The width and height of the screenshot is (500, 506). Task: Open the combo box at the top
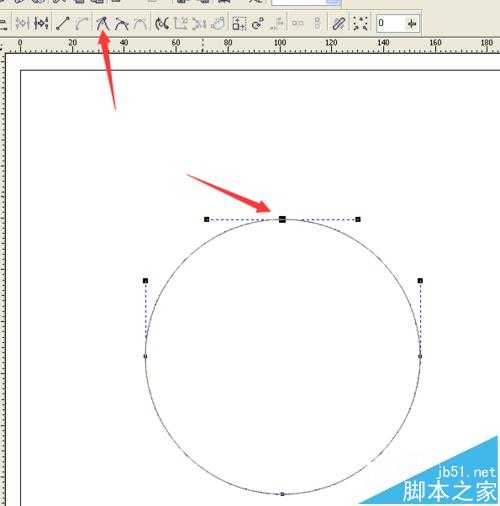306,2
